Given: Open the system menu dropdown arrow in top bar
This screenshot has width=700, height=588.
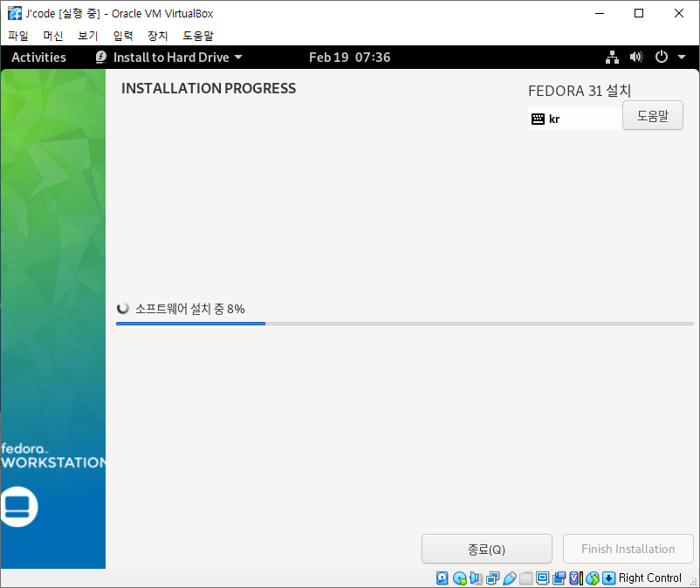Looking at the screenshot, I should click(682, 57).
